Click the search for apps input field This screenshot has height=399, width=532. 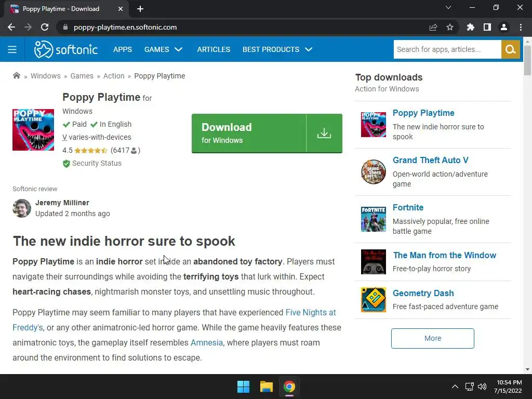coord(447,49)
